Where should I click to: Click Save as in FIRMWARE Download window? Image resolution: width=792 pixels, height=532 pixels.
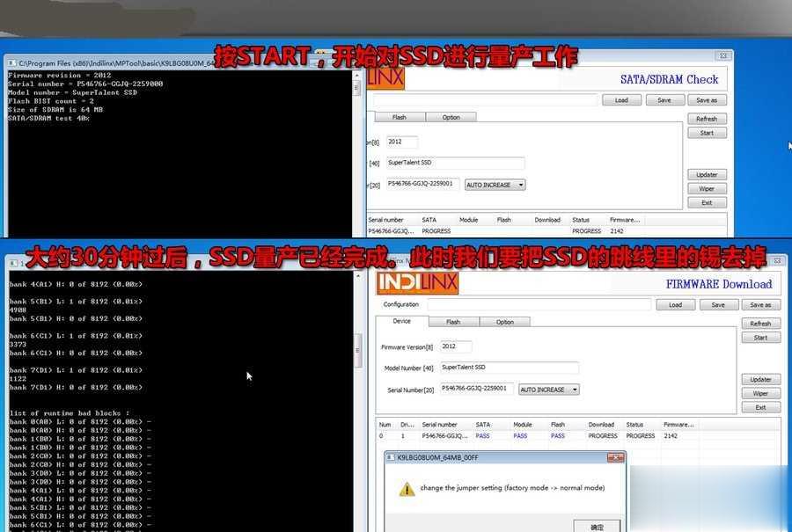760,305
